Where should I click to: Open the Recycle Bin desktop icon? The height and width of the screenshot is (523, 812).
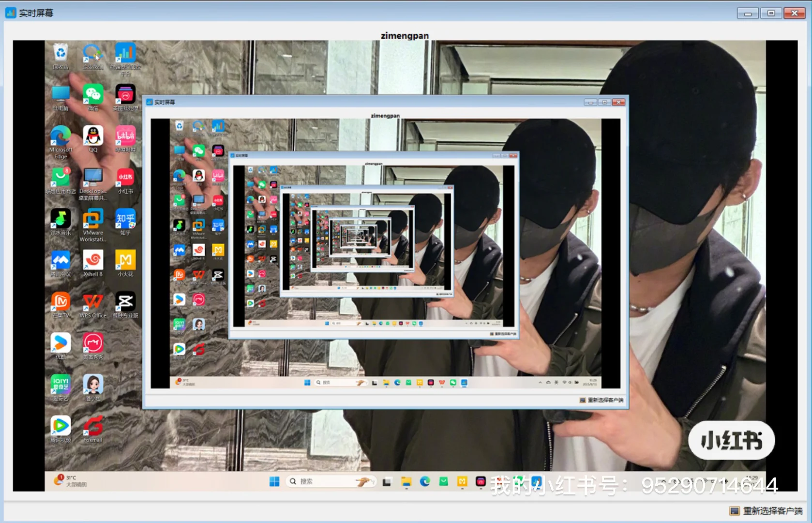click(x=60, y=52)
